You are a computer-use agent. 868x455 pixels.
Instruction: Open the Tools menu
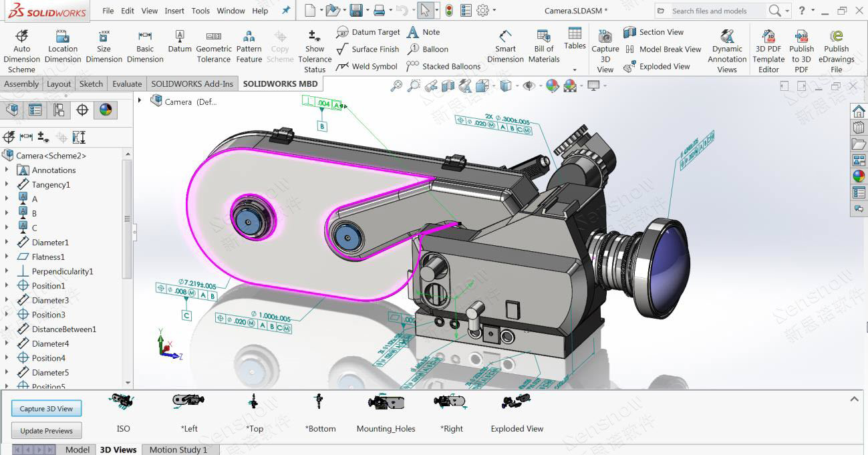click(x=200, y=11)
